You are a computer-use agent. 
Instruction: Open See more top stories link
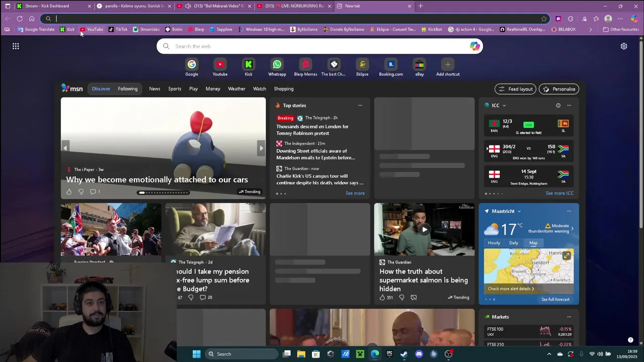coord(355,193)
